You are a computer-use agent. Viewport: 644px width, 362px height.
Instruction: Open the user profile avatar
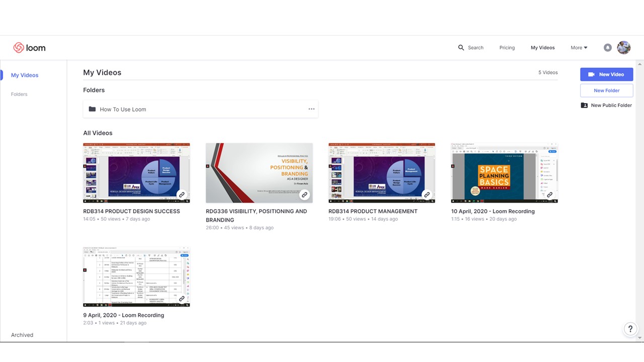click(x=624, y=48)
